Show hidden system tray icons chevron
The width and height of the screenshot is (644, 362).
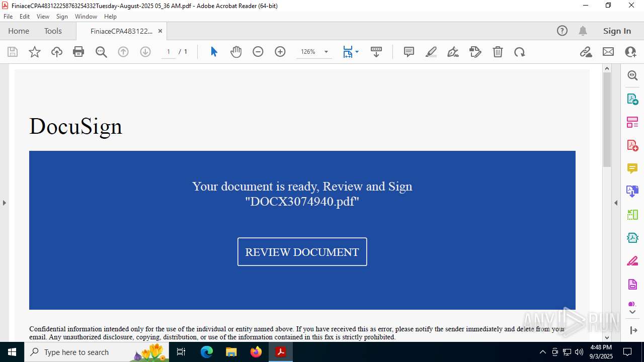tap(542, 352)
